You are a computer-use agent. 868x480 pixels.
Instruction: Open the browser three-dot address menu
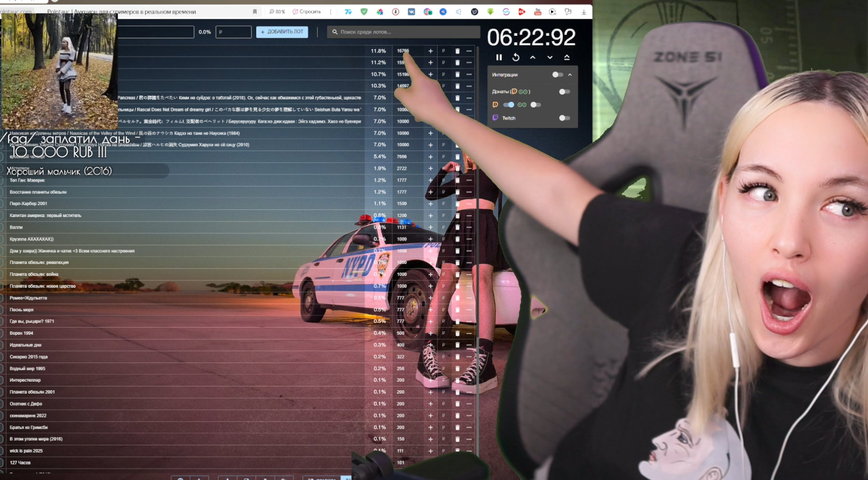coord(331,12)
